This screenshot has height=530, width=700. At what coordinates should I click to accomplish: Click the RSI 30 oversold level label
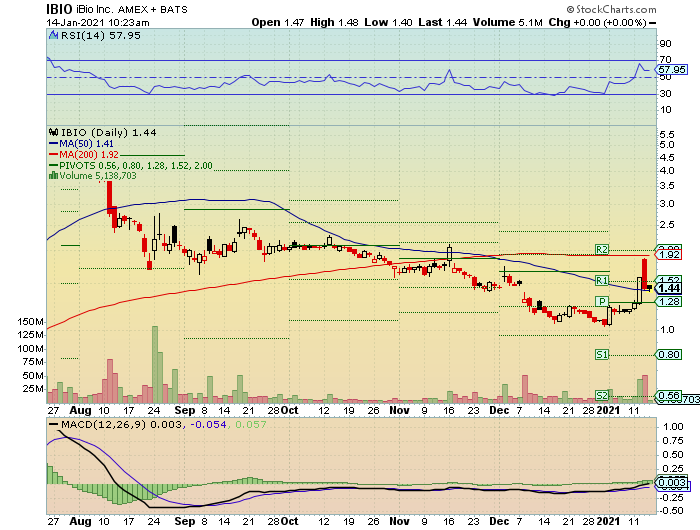[x=666, y=94]
